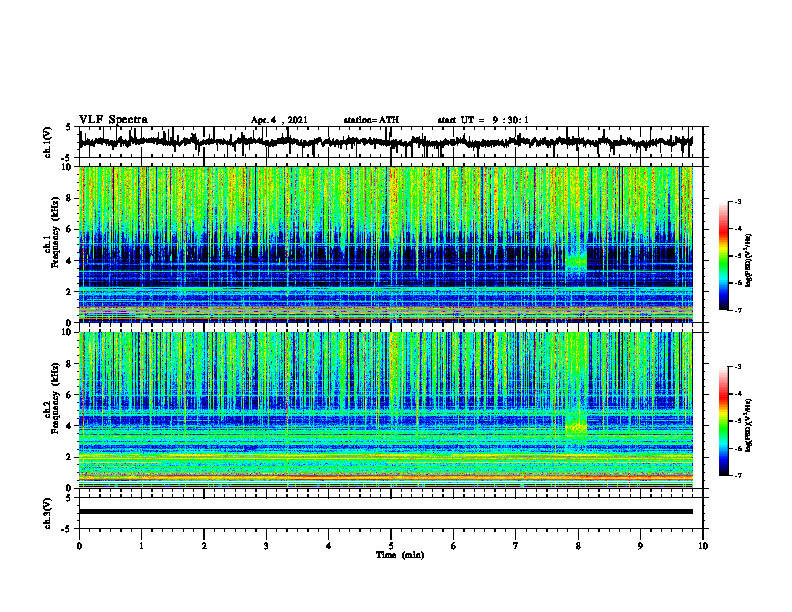Click time axis tick label '5'
Image resolution: width=792 pixels, height=612 pixels.
(391, 546)
